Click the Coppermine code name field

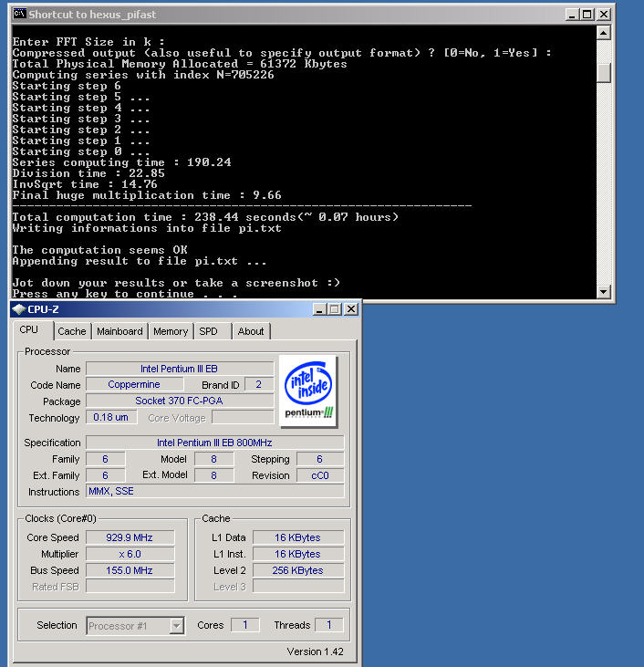pos(134,384)
